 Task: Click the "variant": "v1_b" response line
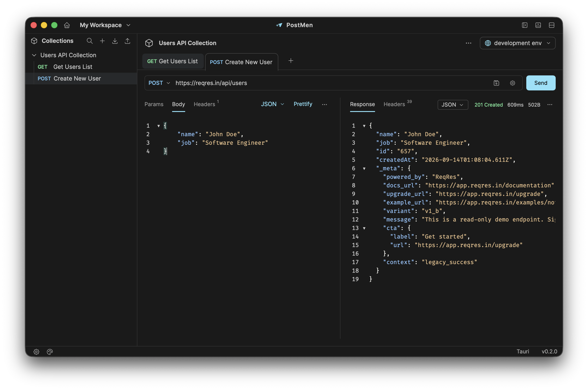pos(414,211)
